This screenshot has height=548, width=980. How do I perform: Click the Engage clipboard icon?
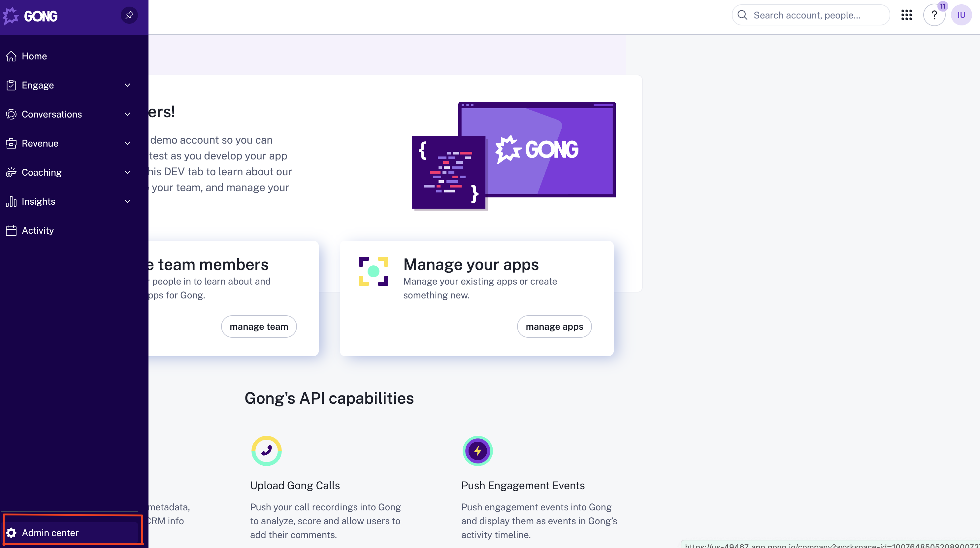tap(12, 85)
